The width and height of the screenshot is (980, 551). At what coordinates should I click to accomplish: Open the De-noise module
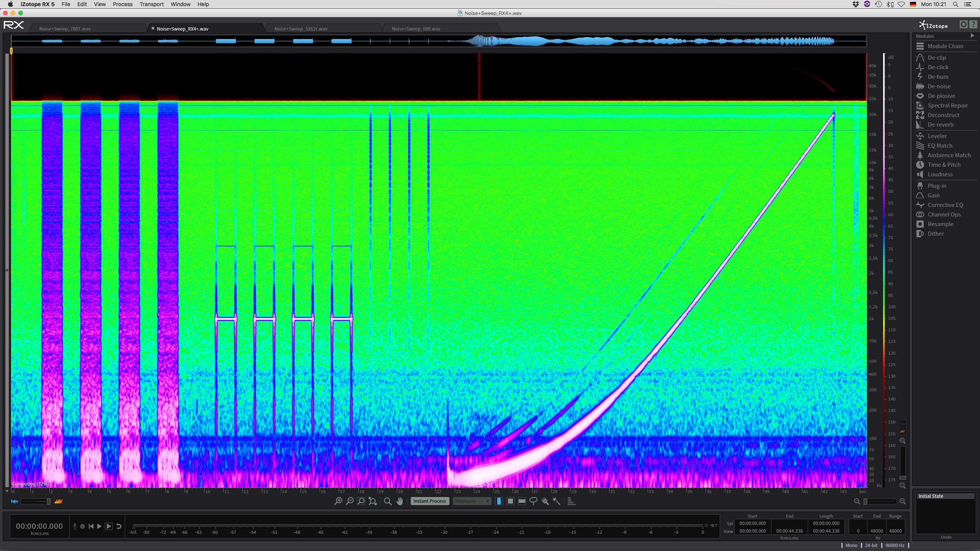[939, 86]
